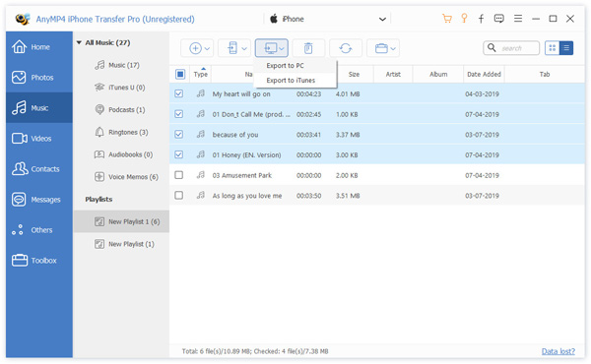
Task: Click the search magnifier icon
Action: (492, 48)
